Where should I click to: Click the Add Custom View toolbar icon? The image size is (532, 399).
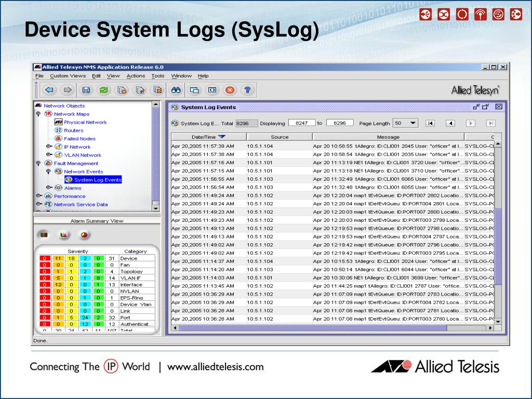[x=122, y=90]
